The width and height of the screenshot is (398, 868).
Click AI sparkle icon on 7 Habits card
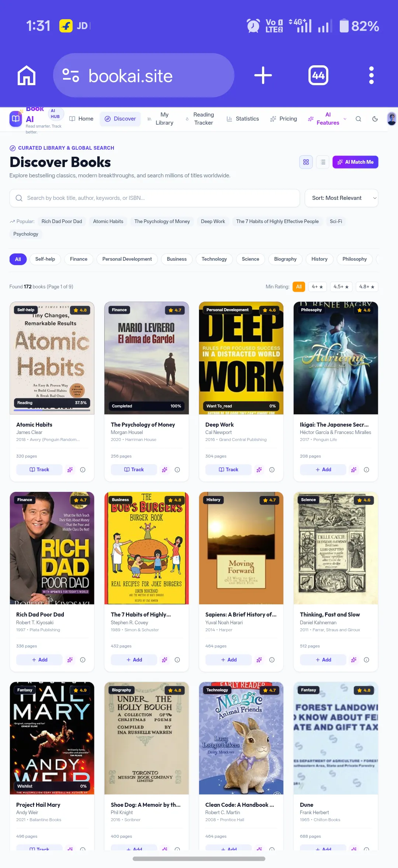165,660
